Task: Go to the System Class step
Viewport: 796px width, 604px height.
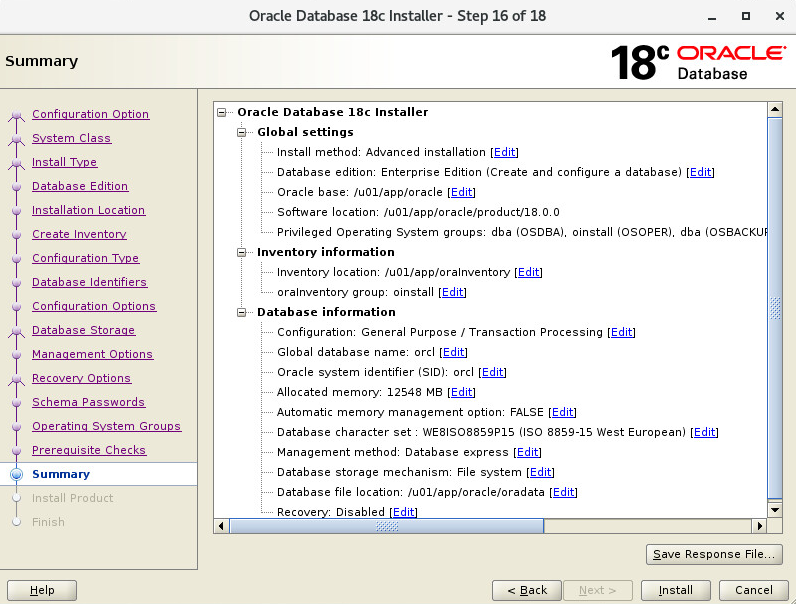Action: [x=72, y=138]
